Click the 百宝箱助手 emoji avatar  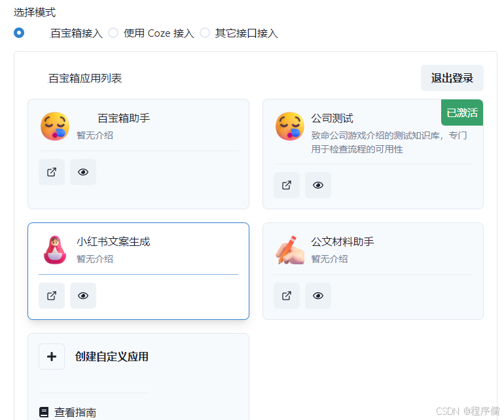(55, 126)
